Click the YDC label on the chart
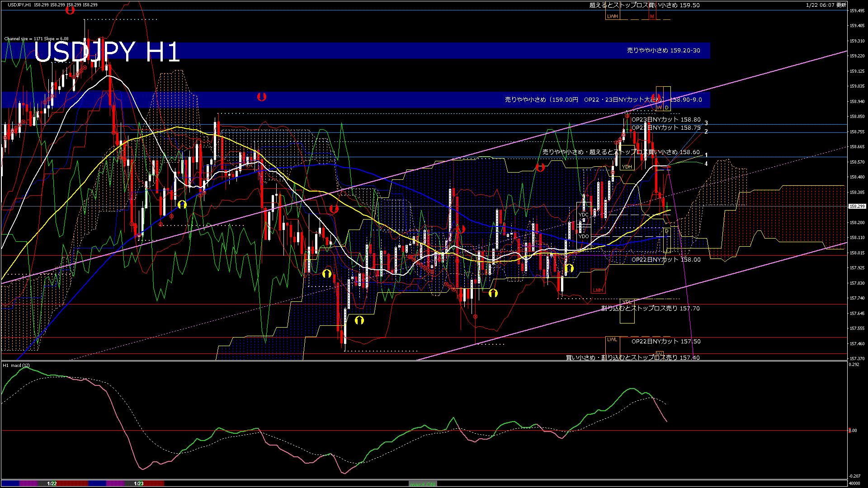This screenshot has width=868, height=488. pos(583,215)
